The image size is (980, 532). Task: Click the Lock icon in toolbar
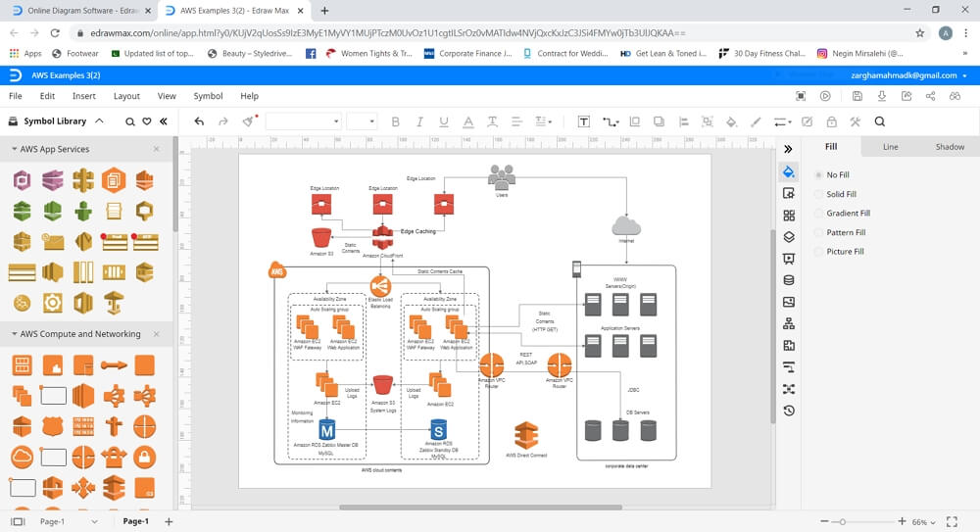point(831,121)
